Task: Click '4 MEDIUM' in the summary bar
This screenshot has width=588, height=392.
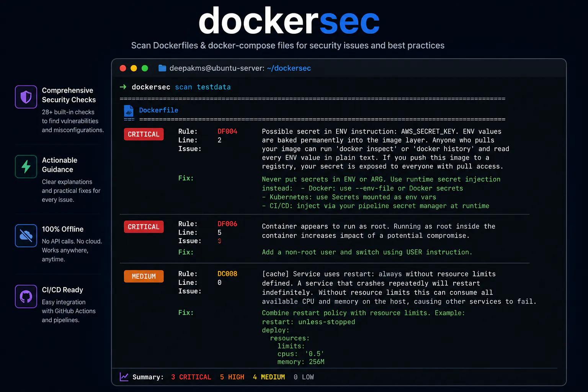Action: [269, 377]
